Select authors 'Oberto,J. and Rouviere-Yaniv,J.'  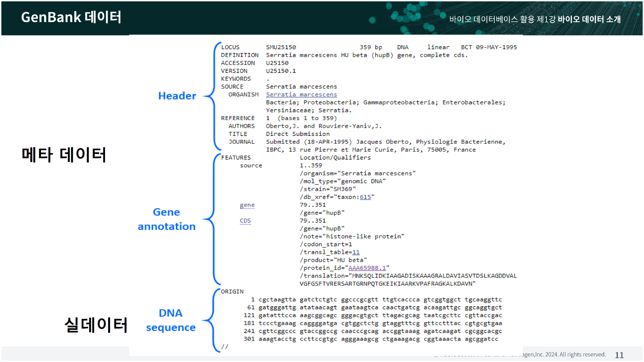click(324, 126)
